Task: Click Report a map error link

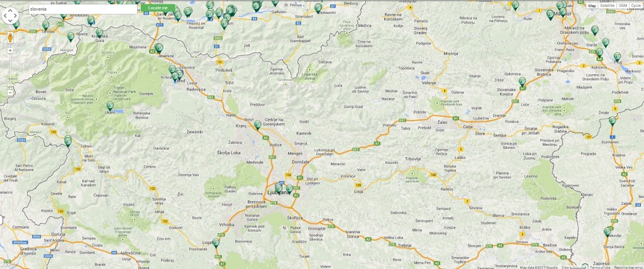Action: coord(628,266)
